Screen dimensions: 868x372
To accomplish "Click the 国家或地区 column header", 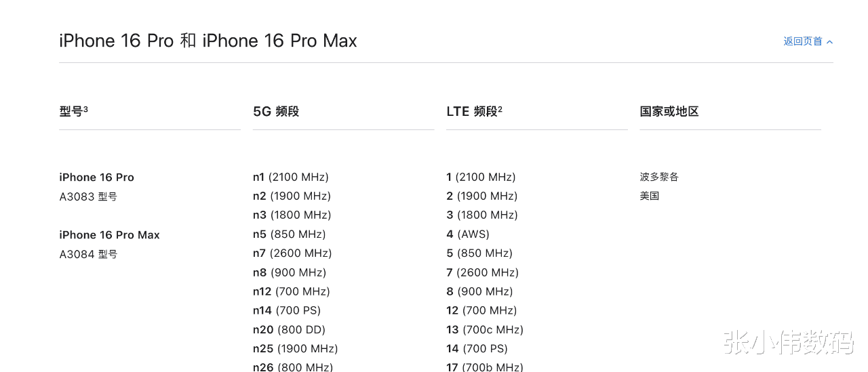I will pyautogui.click(x=669, y=111).
